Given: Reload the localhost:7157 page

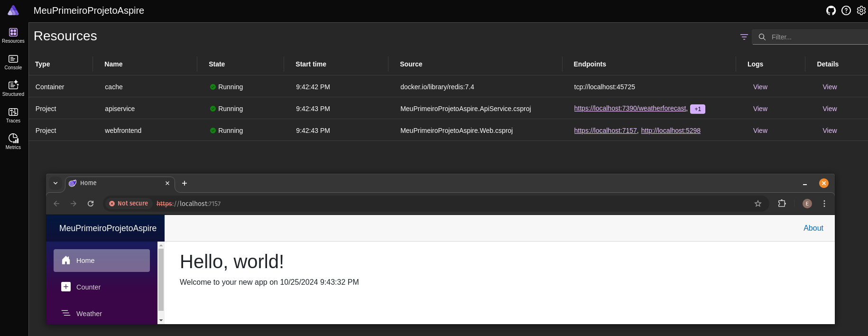Looking at the screenshot, I should 91,204.
